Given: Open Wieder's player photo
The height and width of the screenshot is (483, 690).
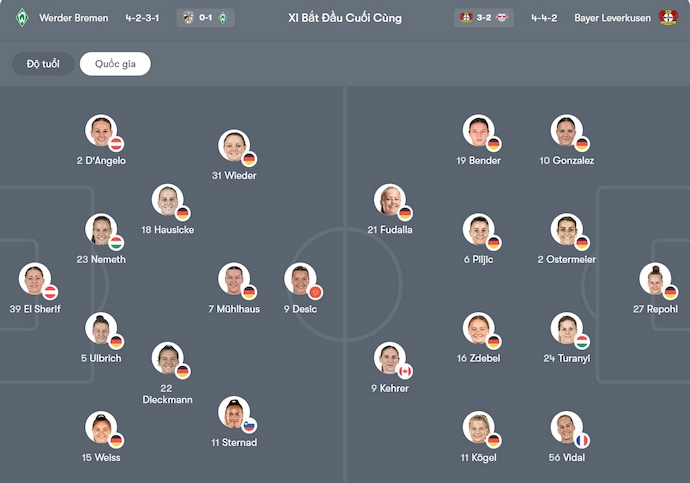Looking at the screenshot, I should click(234, 145).
